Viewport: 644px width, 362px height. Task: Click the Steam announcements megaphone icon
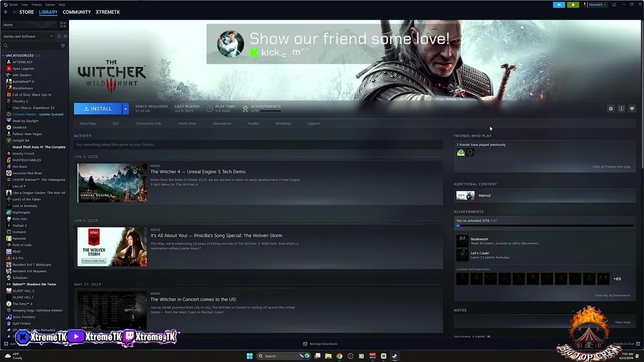(559, 5)
